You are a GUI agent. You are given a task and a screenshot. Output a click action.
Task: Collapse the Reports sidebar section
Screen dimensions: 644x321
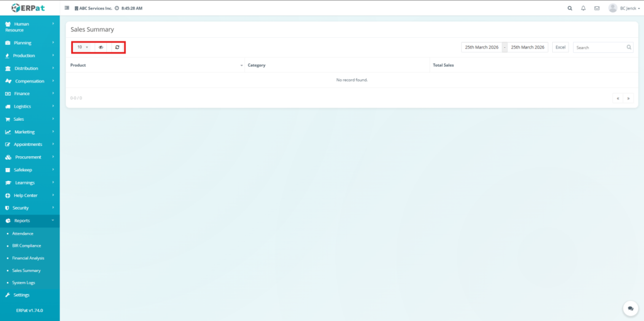(30, 221)
